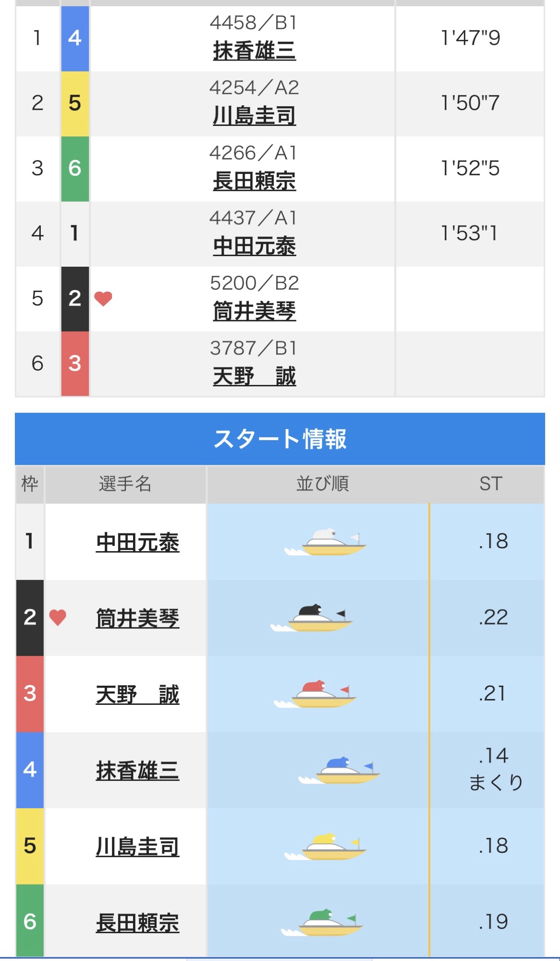Screen dimensions: 560x961
Task: Click the white boat icon for lane 1
Action: click(x=326, y=543)
